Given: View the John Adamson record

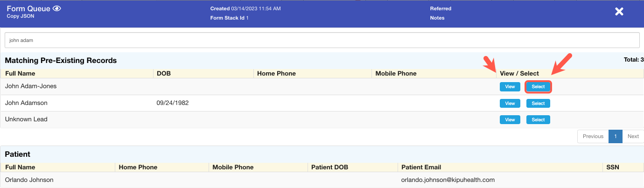Looking at the screenshot, I should [510, 104].
